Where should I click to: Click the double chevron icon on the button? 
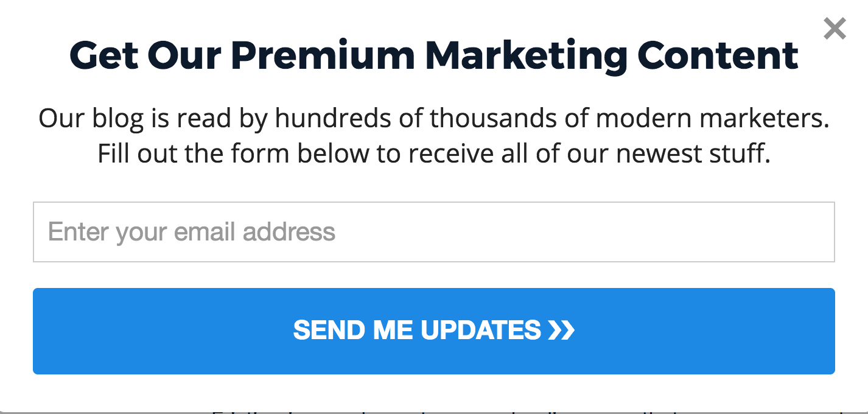coord(561,330)
